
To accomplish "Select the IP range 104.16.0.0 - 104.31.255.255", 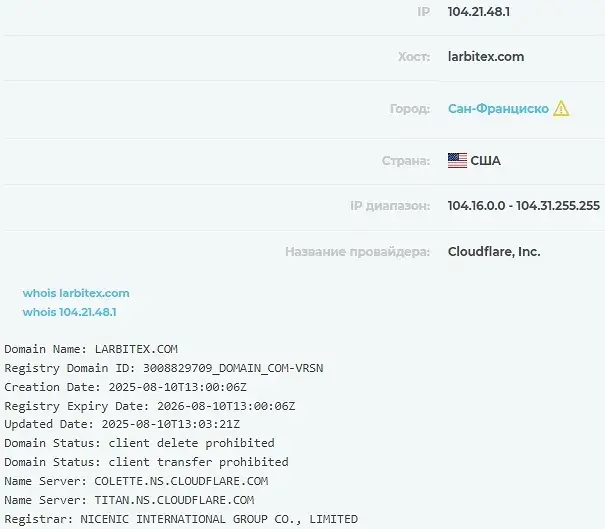I will pos(524,206).
